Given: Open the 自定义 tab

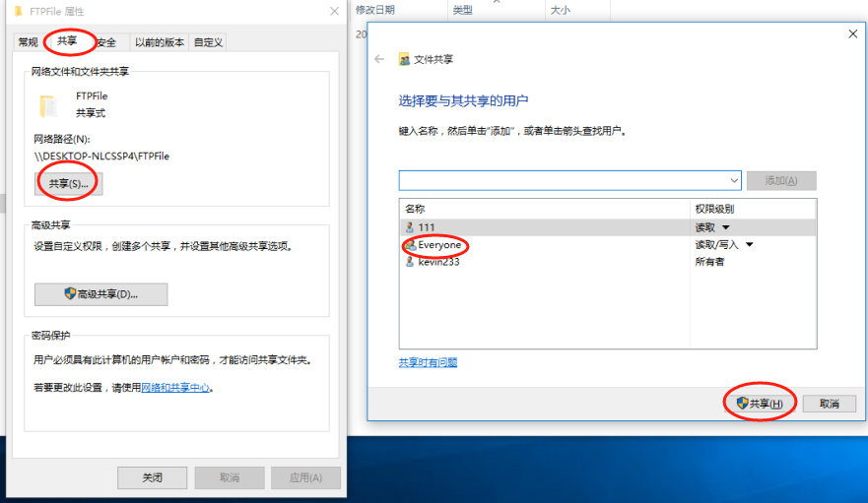Looking at the screenshot, I should pos(208,42).
